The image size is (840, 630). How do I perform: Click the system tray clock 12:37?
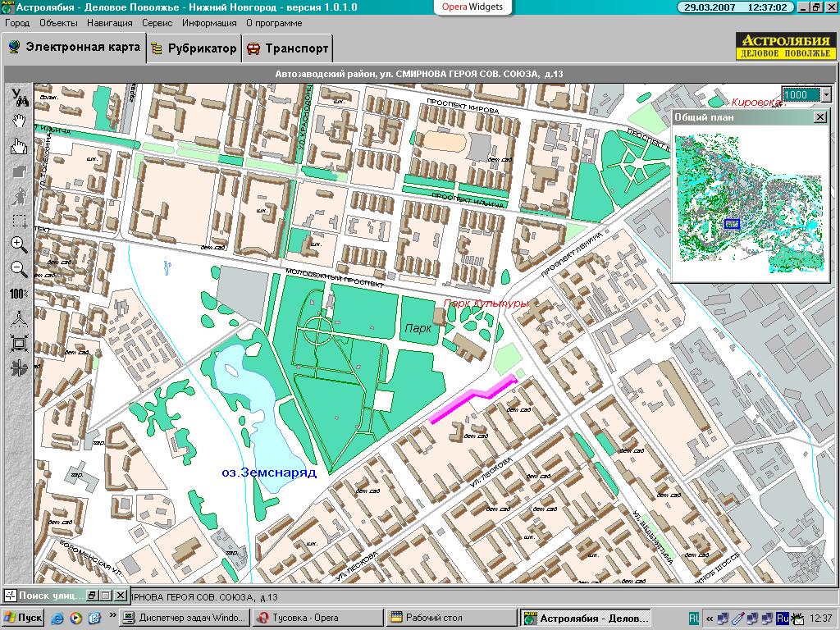click(x=821, y=619)
